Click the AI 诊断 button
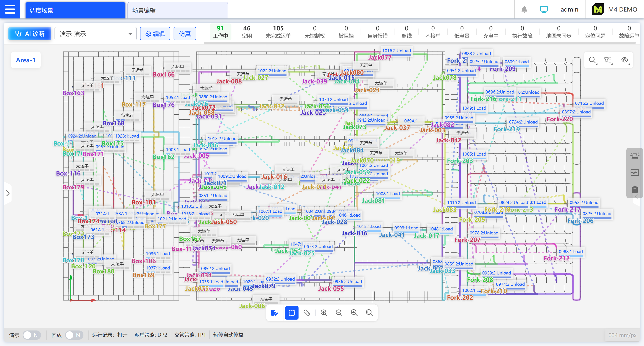 (30, 34)
